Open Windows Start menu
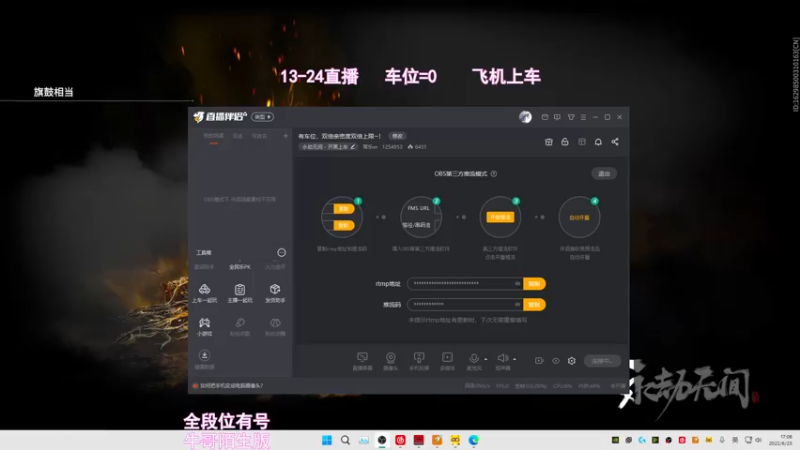Image resolution: width=800 pixels, height=450 pixels. [327, 440]
